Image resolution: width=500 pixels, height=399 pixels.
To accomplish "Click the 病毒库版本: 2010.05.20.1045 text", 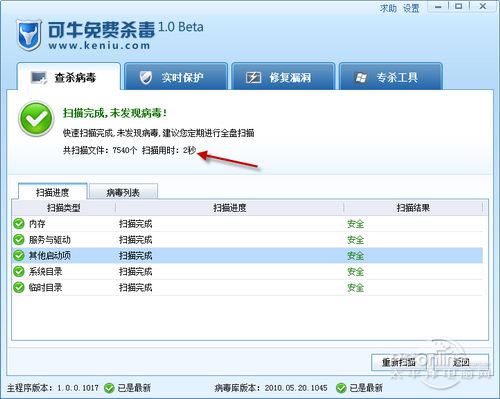I will coord(271,388).
